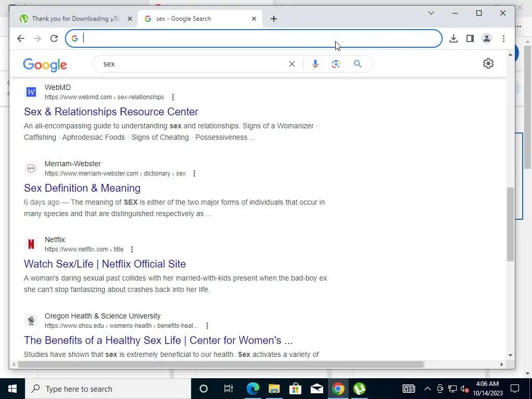Open the notification center icon
This screenshot has width=532, height=399.
point(515,389)
